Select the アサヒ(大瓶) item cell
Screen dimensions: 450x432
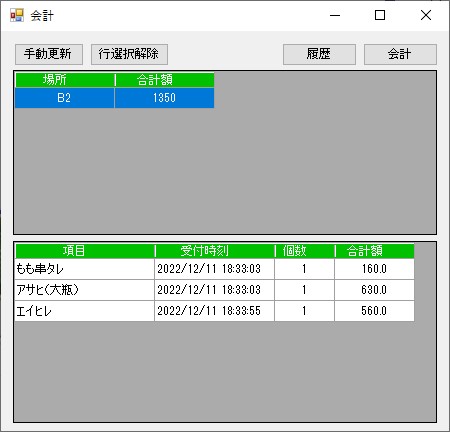(85, 290)
